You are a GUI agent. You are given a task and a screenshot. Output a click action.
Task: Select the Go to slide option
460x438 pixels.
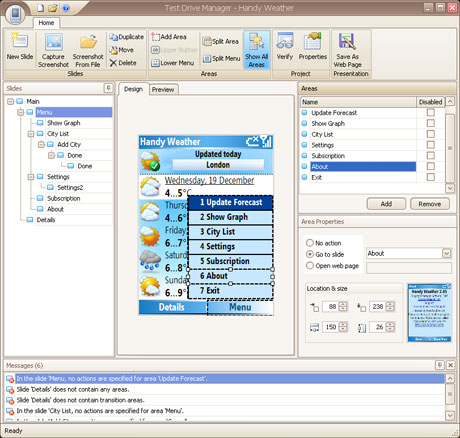[310, 254]
